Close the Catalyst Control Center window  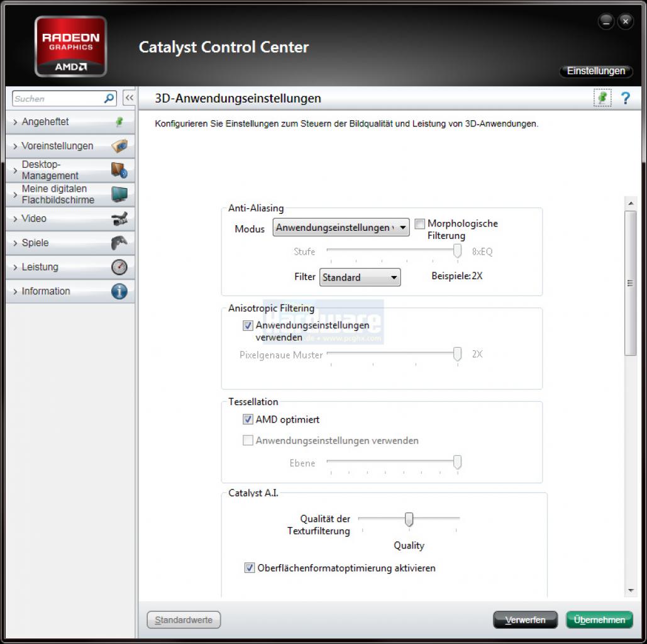coord(626,21)
